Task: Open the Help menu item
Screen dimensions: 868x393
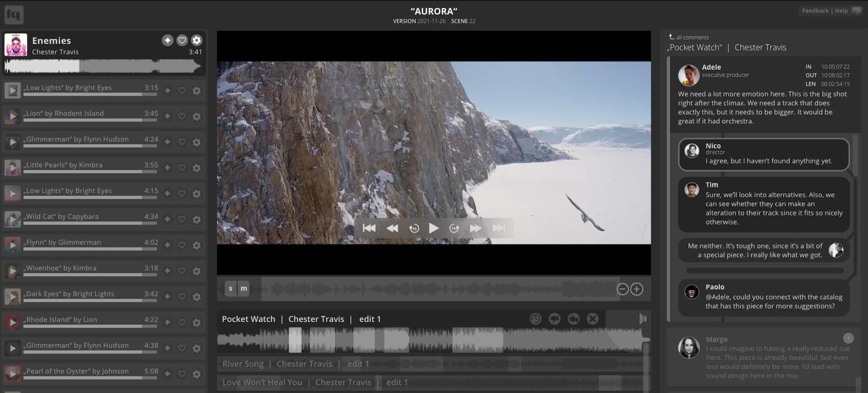Action: coord(841,11)
